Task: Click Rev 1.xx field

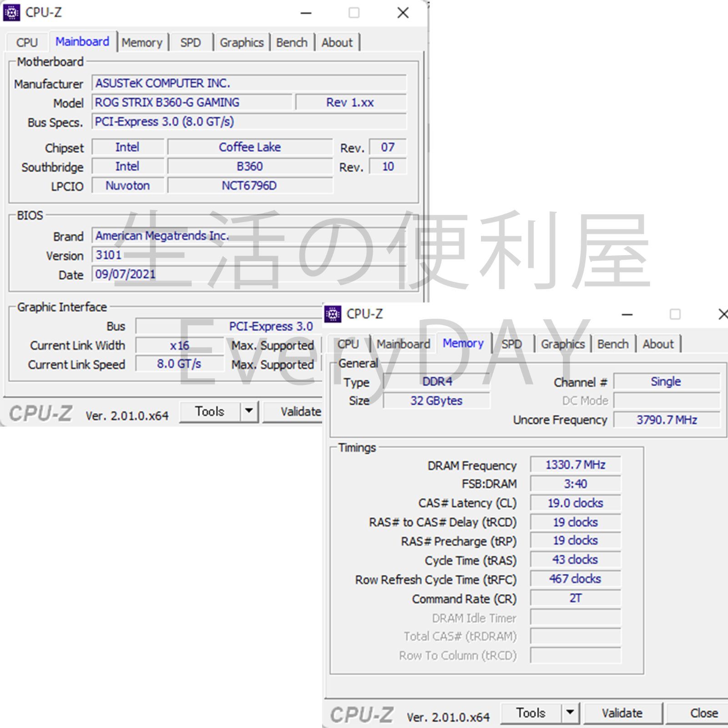Action: tap(350, 102)
